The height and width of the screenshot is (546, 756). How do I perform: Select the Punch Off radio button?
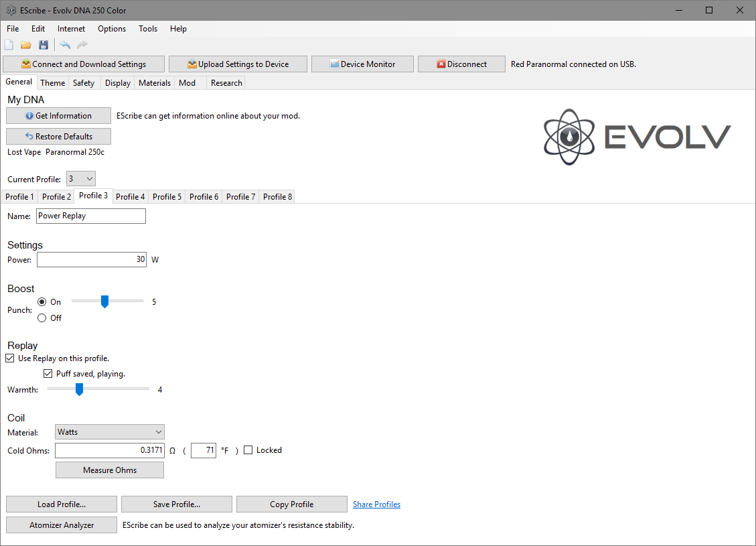click(x=42, y=318)
